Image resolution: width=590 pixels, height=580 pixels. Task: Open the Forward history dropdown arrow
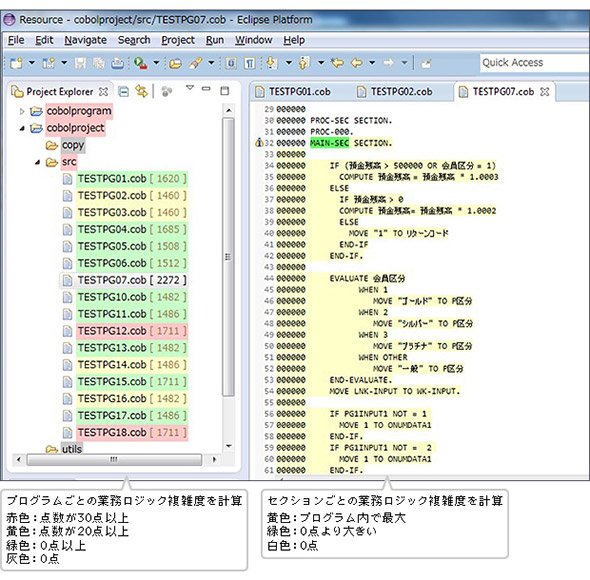click(404, 62)
